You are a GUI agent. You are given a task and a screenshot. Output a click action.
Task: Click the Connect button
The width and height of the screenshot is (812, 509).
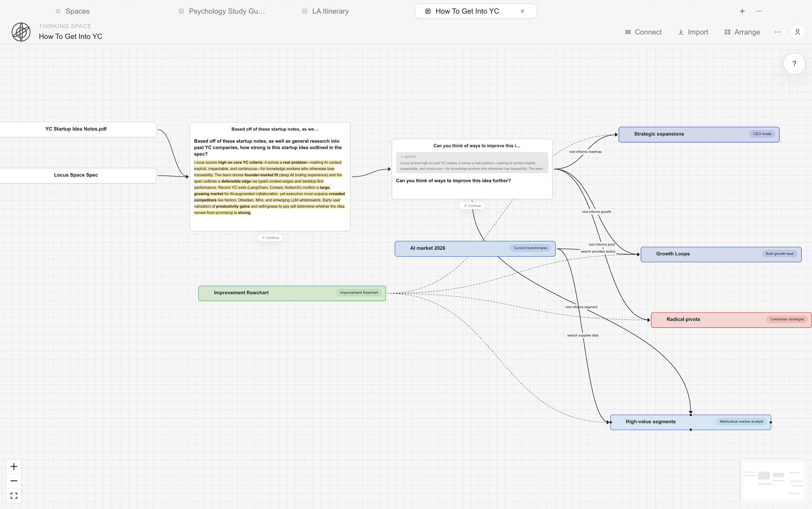[643, 32]
